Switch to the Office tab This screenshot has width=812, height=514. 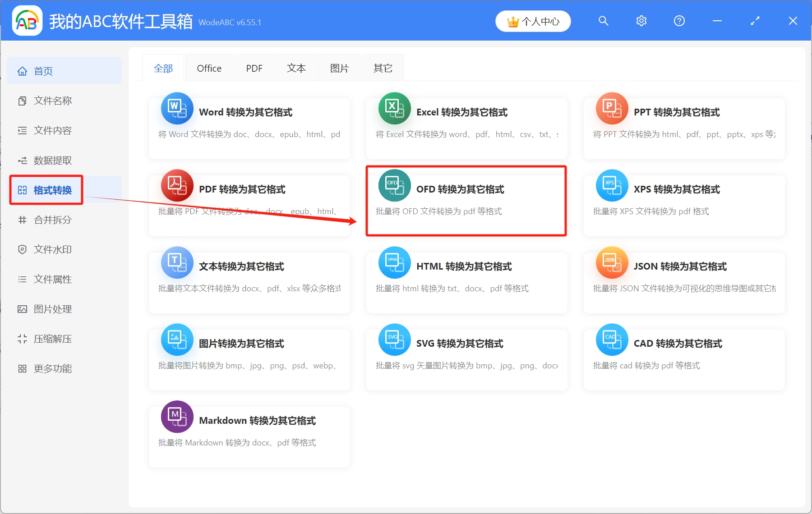coord(209,68)
